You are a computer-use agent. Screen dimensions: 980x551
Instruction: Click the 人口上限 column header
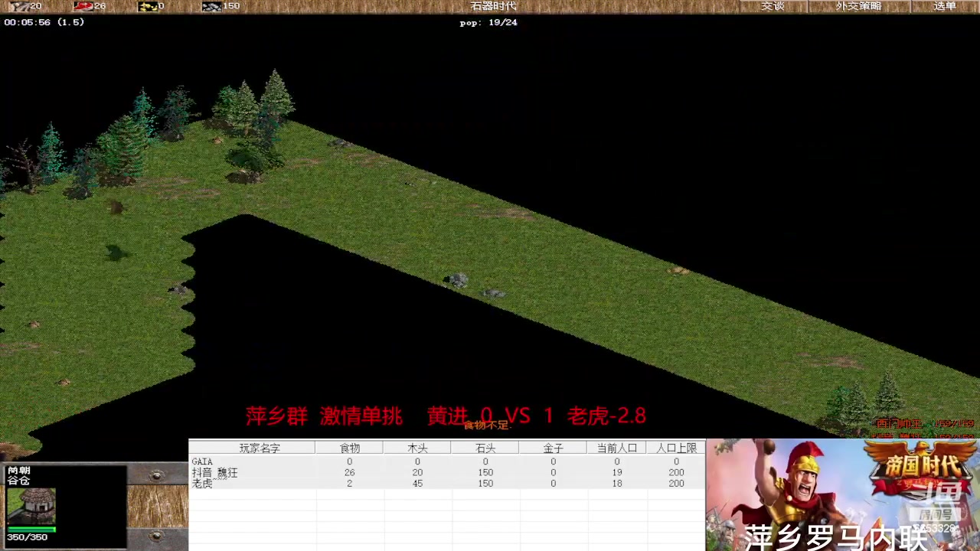(676, 448)
